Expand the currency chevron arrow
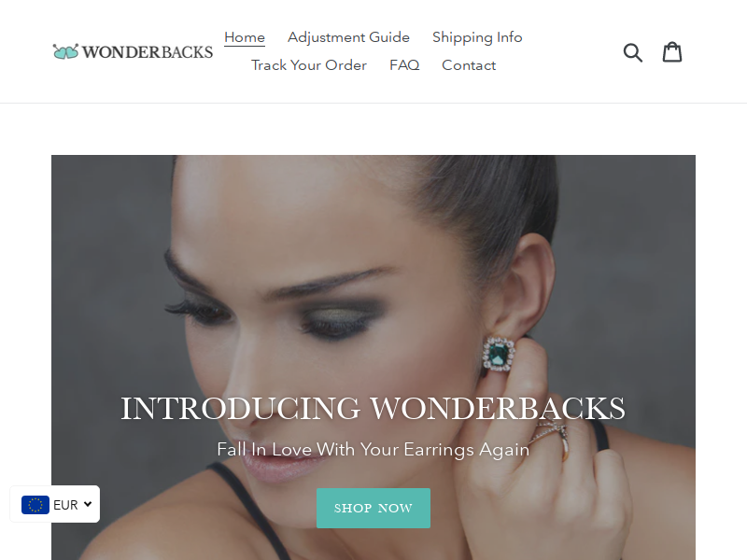Image resolution: width=747 pixels, height=560 pixels. click(x=88, y=504)
